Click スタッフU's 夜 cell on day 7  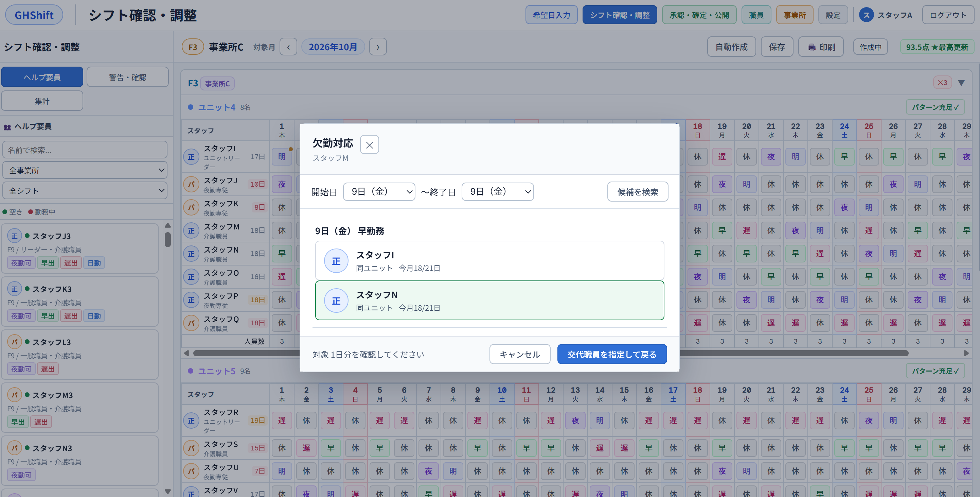coord(428,471)
